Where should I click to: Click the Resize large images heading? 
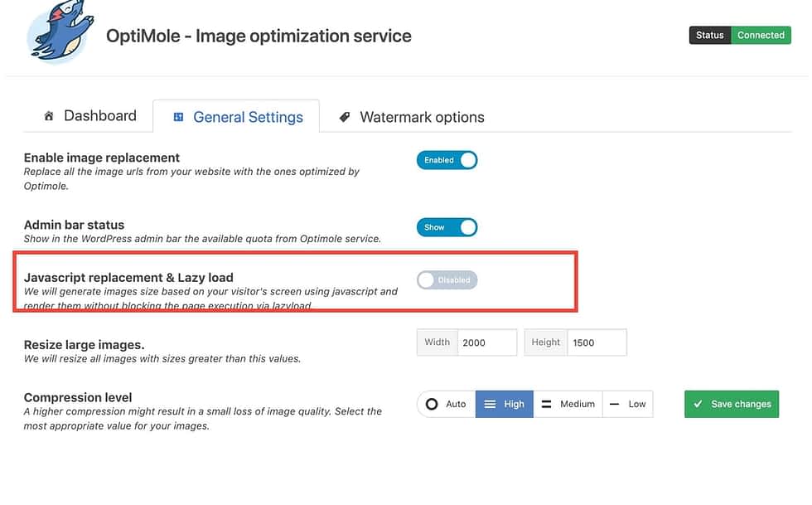[84, 345]
